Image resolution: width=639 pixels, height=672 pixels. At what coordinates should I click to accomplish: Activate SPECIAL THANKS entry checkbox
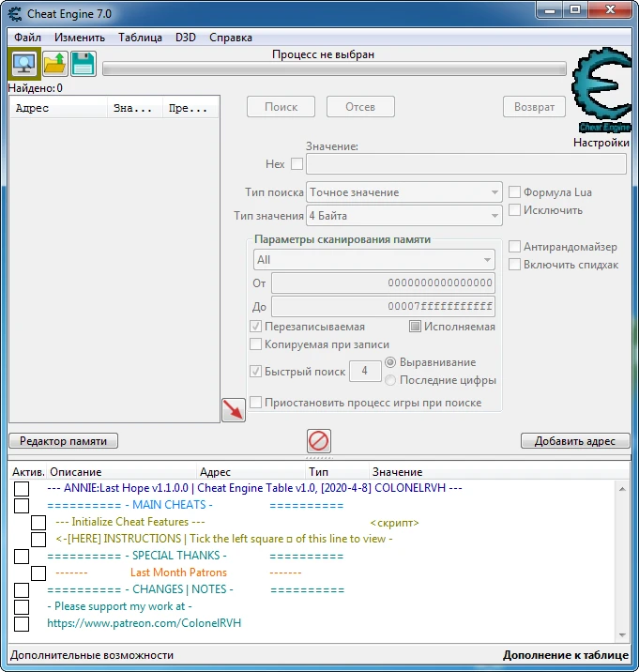pos(22,557)
